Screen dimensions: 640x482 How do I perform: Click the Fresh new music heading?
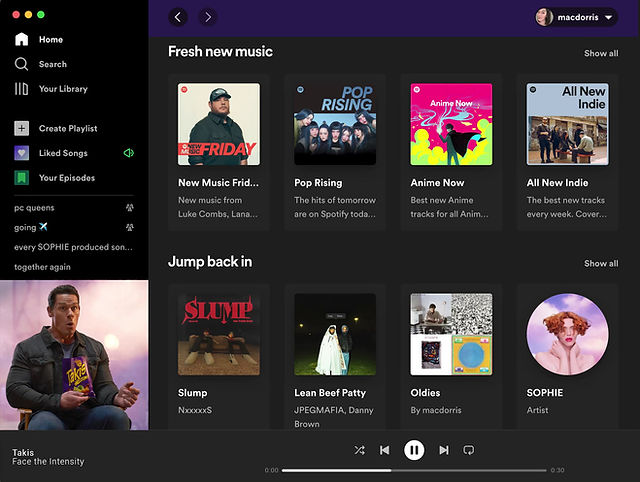220,51
